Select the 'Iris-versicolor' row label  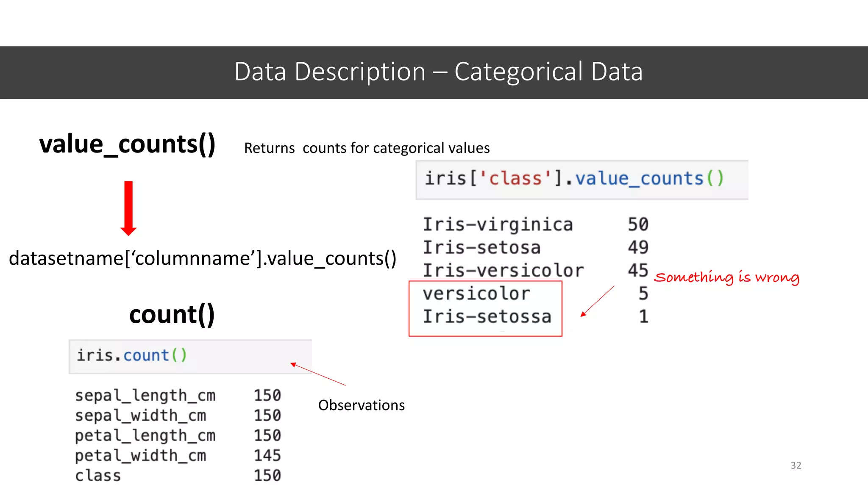click(504, 270)
